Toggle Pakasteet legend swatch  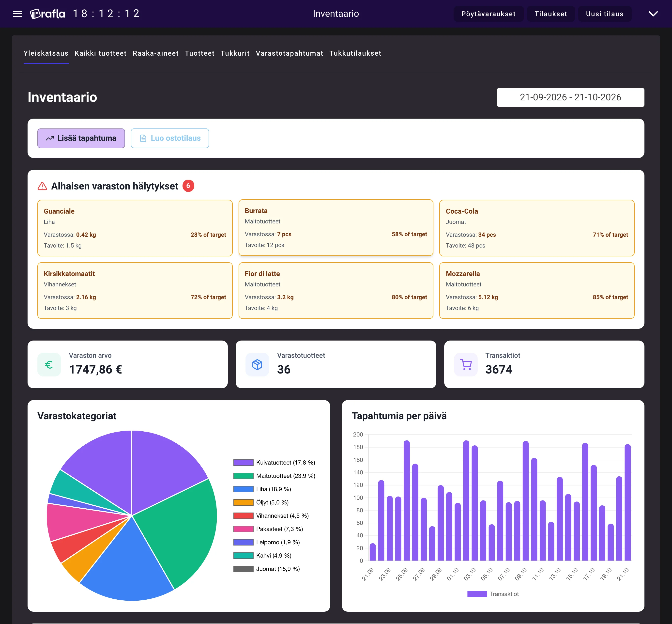click(x=243, y=529)
